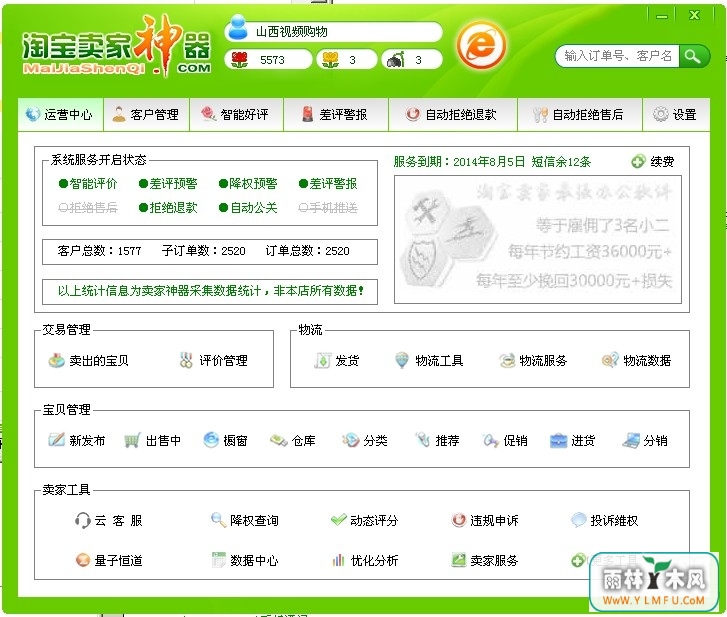Click the blue user avatar icon
Viewport: 727px width, 617px height.
pyautogui.click(x=238, y=28)
